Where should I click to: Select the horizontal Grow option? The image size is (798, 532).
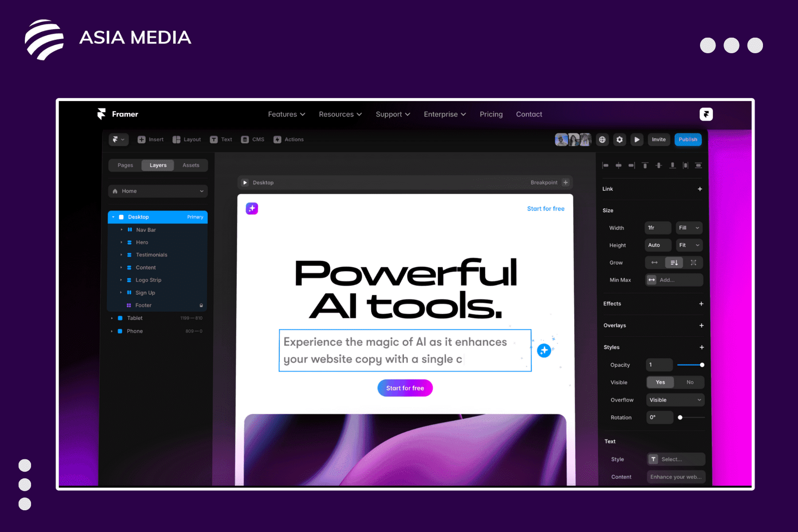click(x=654, y=263)
